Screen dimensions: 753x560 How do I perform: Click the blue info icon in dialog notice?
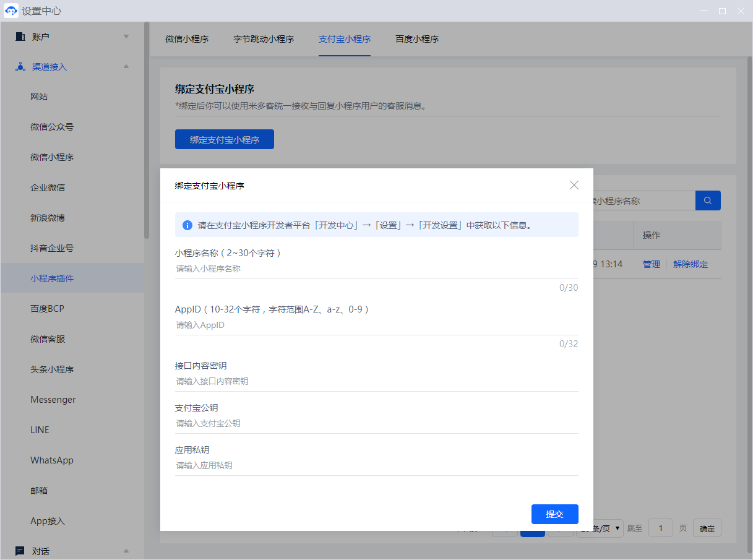coord(187,225)
